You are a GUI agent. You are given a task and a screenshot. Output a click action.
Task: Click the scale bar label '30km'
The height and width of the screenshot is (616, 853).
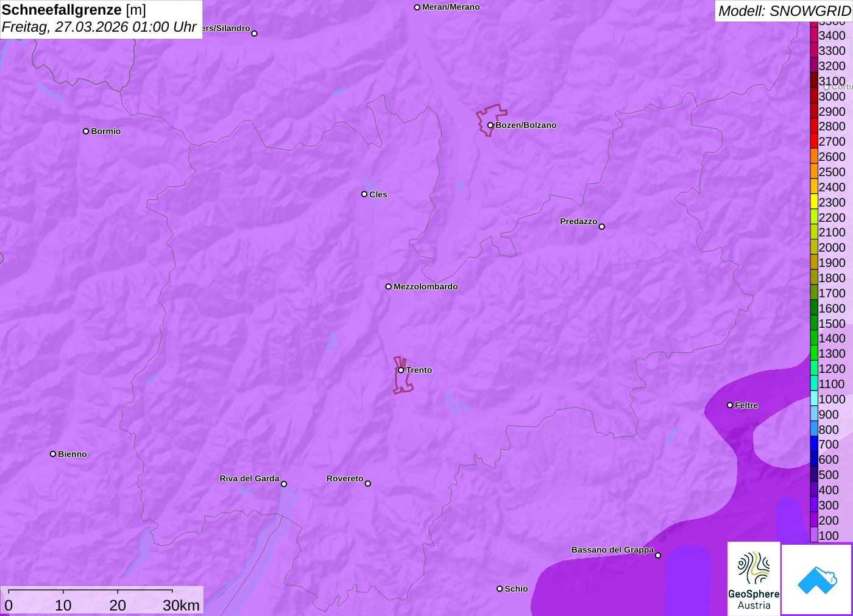pyautogui.click(x=181, y=605)
